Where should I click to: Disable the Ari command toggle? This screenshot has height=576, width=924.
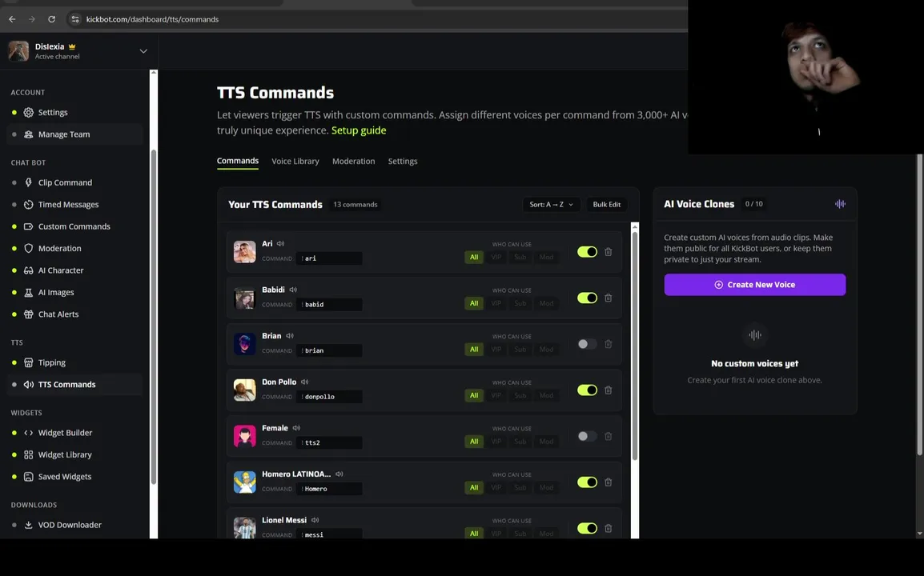(587, 251)
